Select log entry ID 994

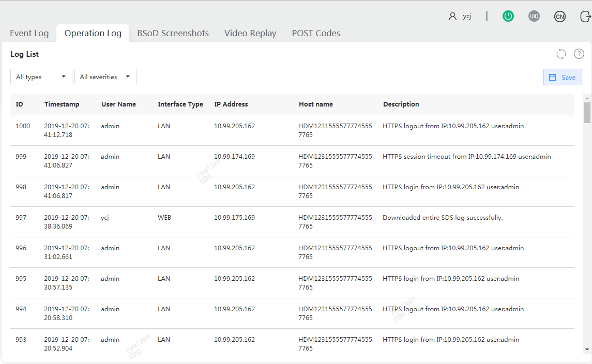292,314
